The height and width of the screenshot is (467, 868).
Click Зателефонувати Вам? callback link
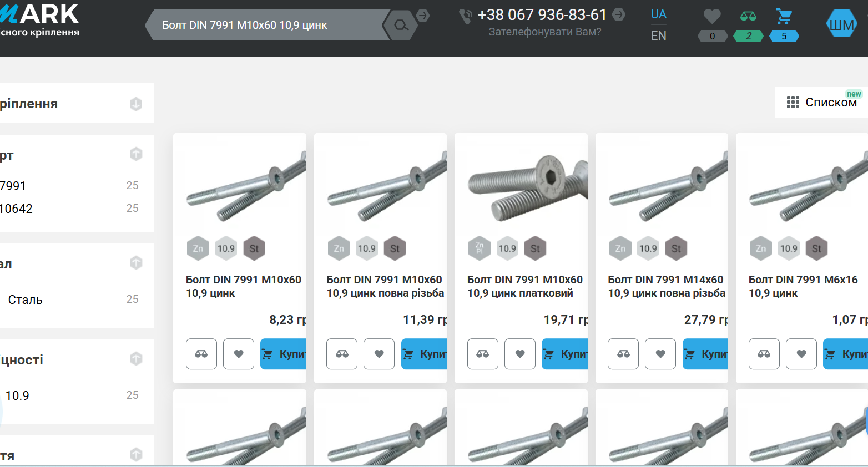point(545,32)
